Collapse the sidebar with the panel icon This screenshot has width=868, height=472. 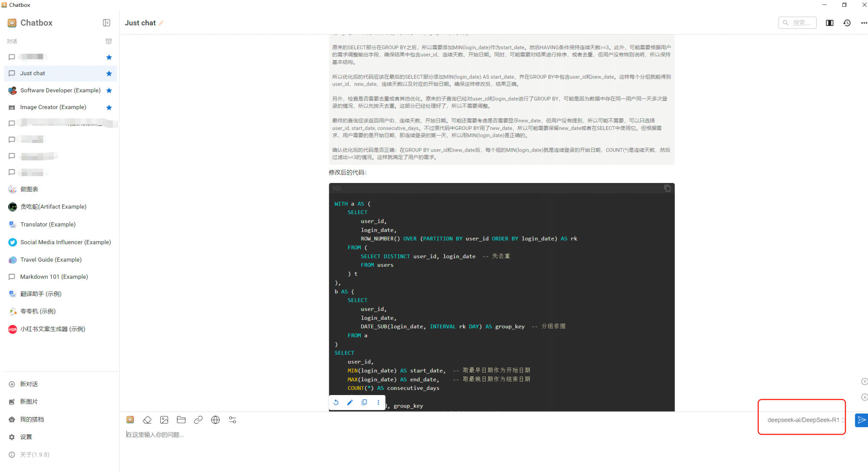pos(106,23)
